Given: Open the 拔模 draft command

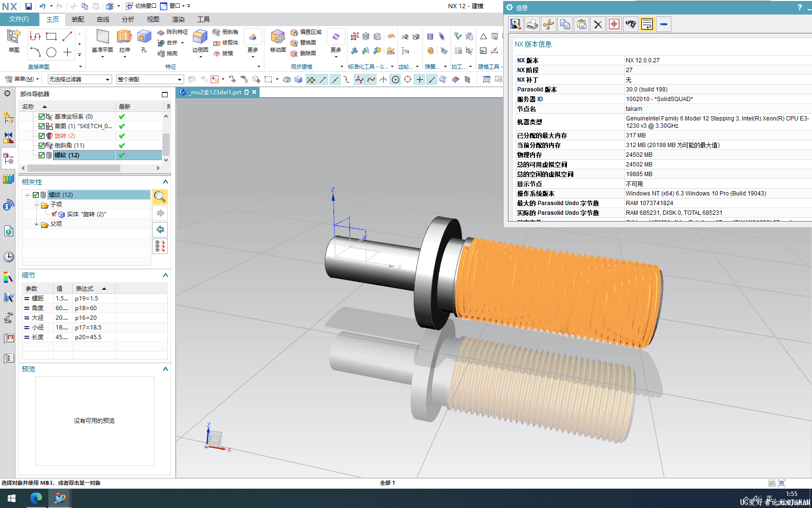Looking at the screenshot, I should point(223,53).
